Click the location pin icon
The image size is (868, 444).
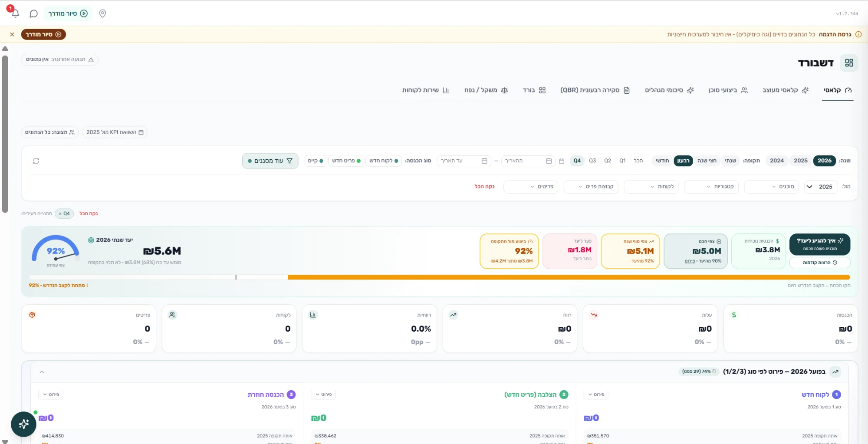[102, 13]
